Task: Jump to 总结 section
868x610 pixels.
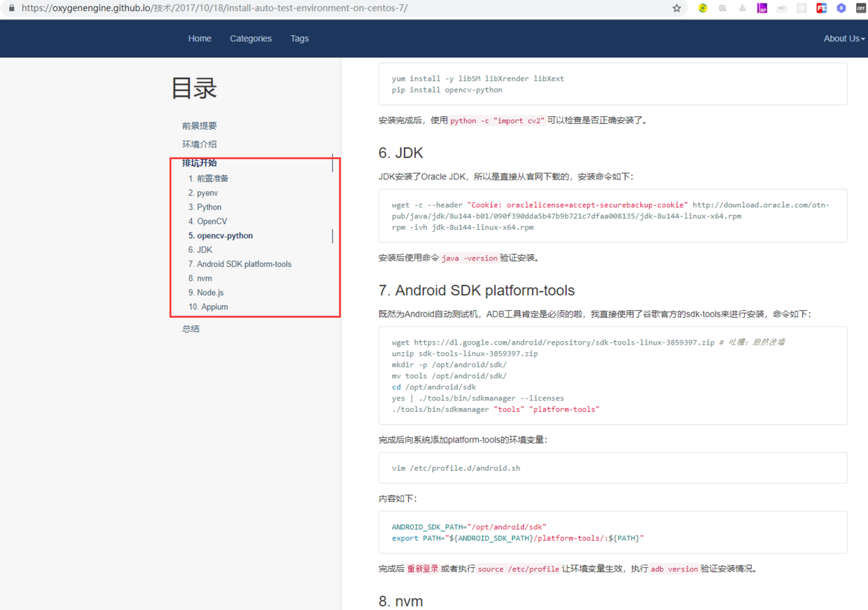Action: tap(190, 328)
